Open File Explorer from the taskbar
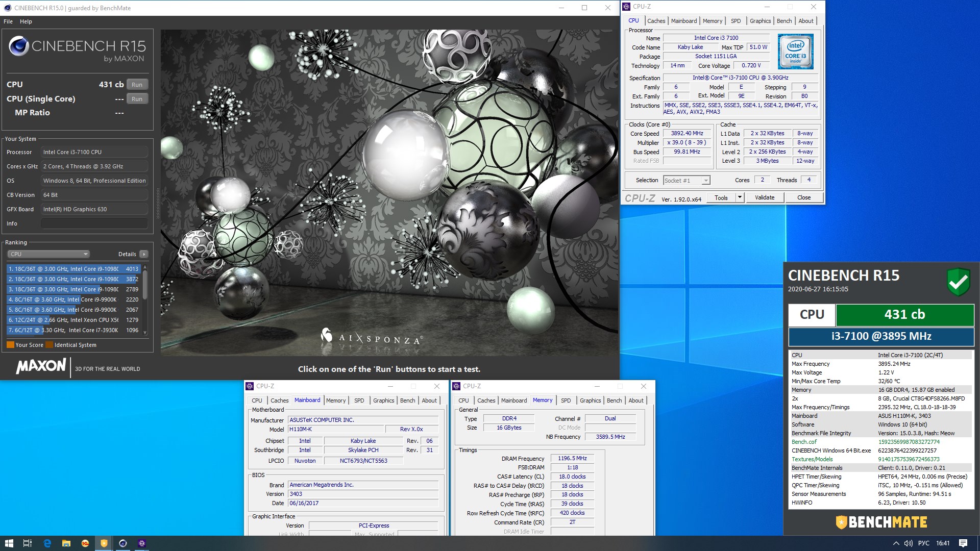This screenshot has height=551, width=980. (x=66, y=543)
